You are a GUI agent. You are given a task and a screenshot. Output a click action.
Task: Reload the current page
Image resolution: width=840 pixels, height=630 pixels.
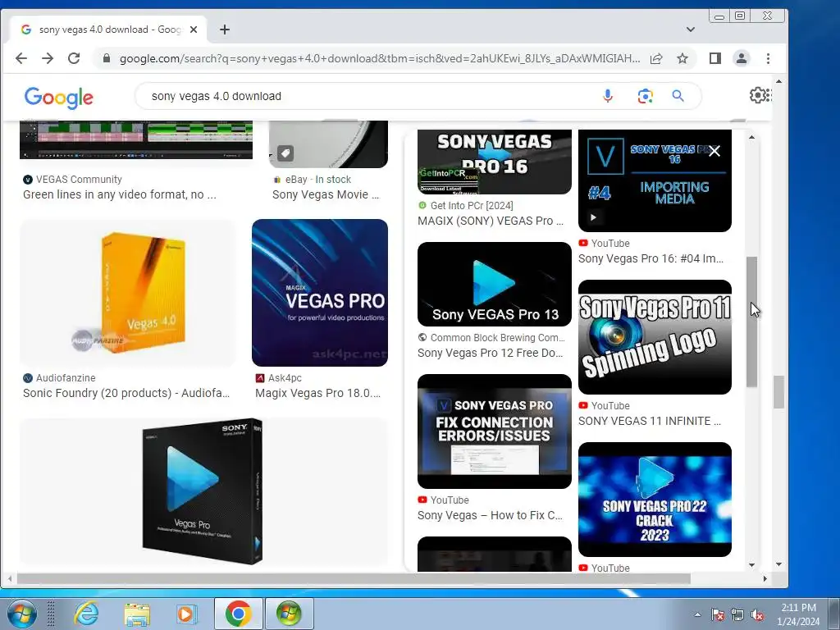click(74, 58)
